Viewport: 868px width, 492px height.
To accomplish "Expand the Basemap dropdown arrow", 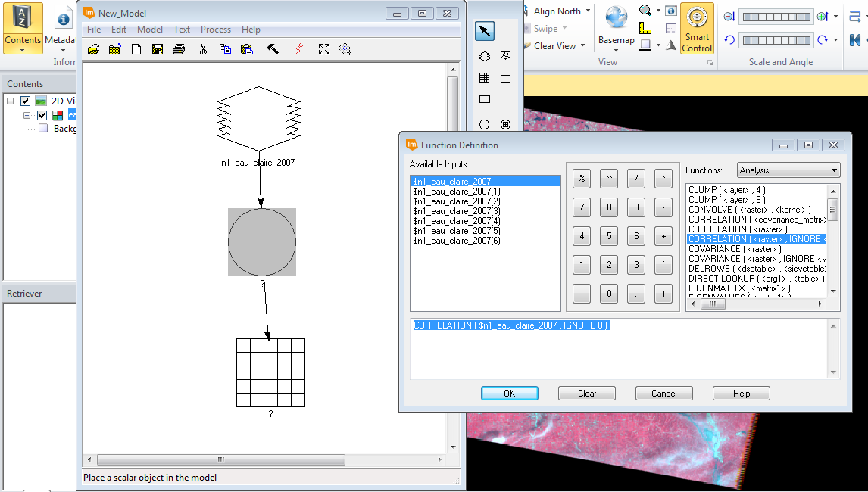I will click(x=616, y=51).
